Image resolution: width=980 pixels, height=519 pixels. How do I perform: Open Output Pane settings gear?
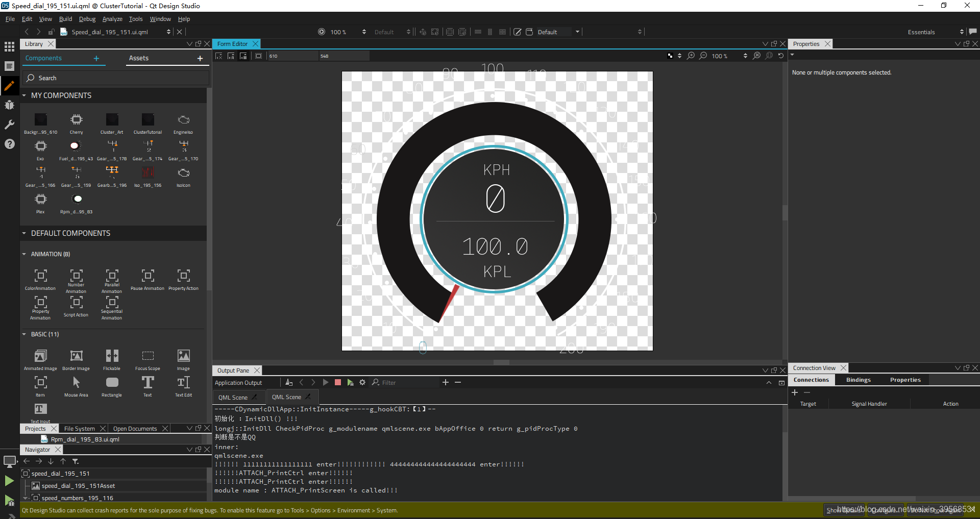362,382
